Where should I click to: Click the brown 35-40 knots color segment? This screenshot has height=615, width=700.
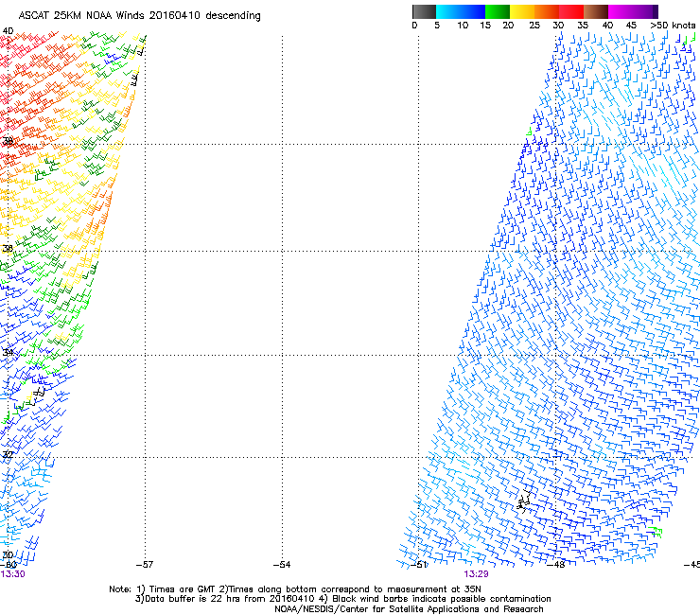[x=596, y=11]
